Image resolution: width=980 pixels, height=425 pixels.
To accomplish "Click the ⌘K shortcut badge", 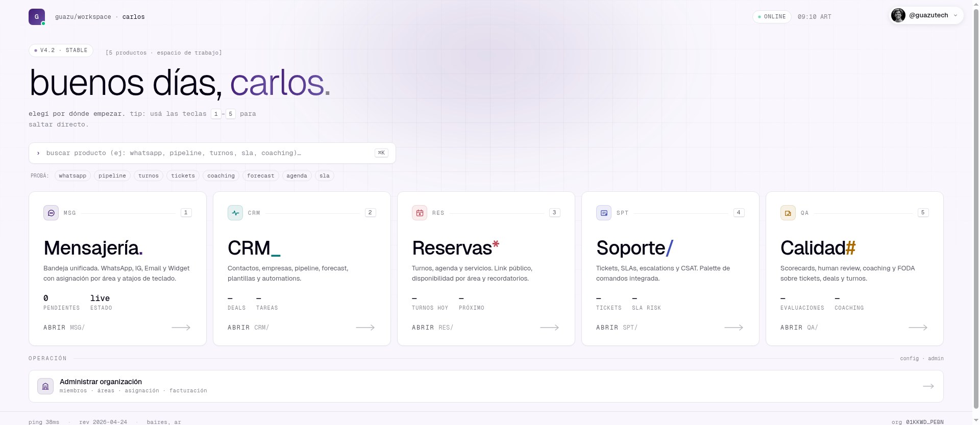I will pos(381,153).
